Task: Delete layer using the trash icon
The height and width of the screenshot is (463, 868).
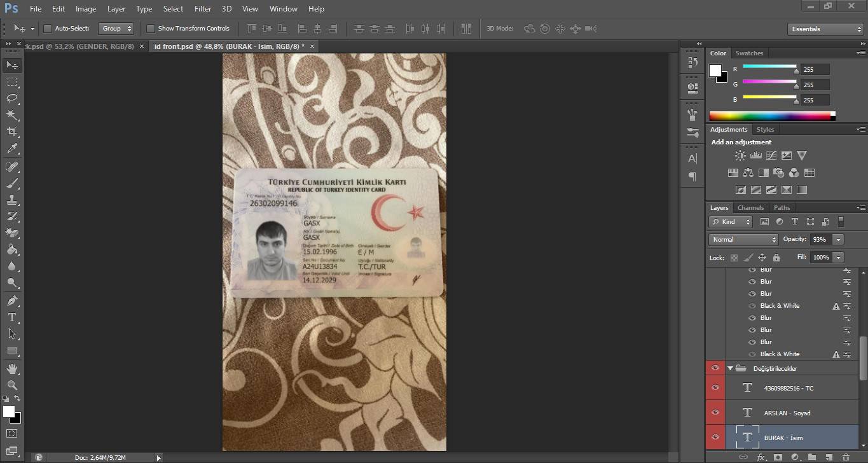Action: click(846, 457)
